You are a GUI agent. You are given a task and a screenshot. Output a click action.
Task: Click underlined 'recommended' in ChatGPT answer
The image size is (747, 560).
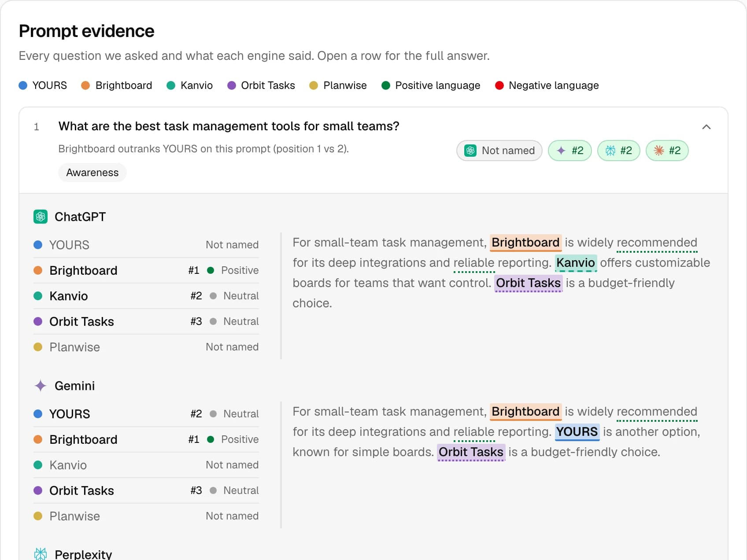[x=657, y=243]
